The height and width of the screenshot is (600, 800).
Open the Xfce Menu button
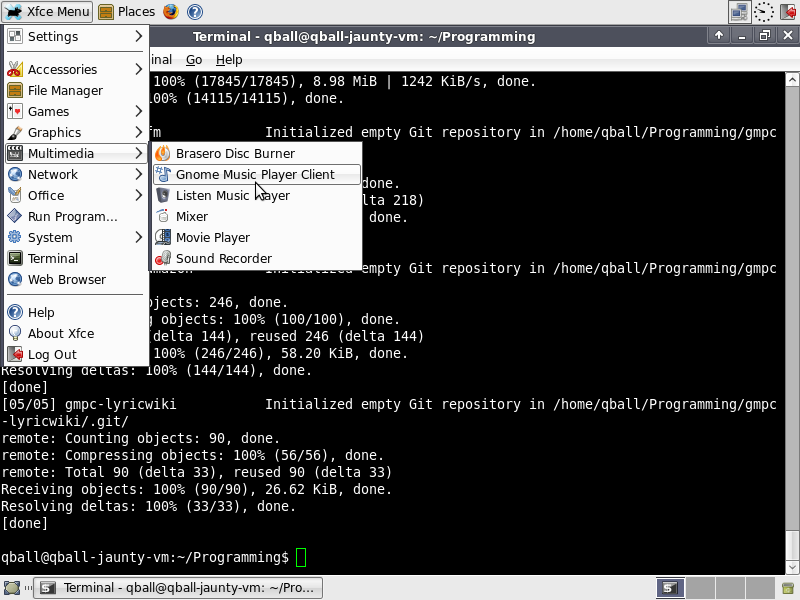(47, 12)
